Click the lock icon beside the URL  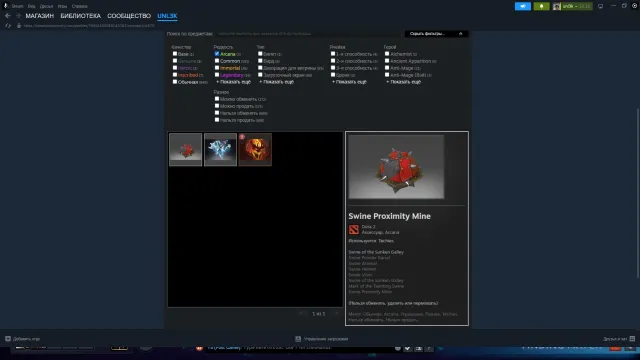coord(19,26)
